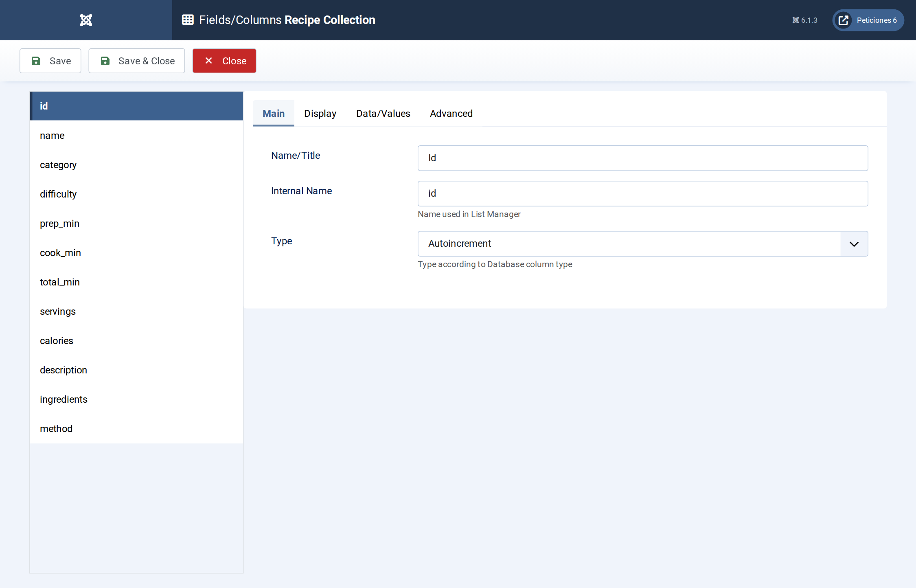Click the Internal Name input field
Screen dimensions: 916x588
[643, 193]
